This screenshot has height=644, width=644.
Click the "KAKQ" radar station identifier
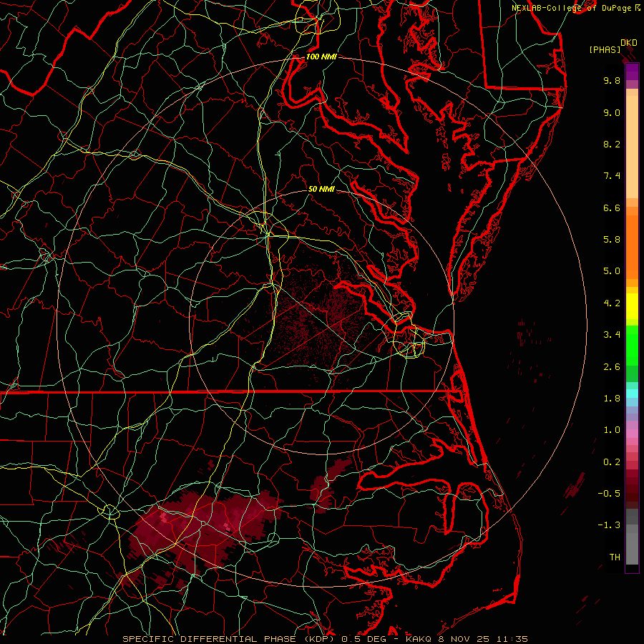pyautogui.click(x=419, y=639)
